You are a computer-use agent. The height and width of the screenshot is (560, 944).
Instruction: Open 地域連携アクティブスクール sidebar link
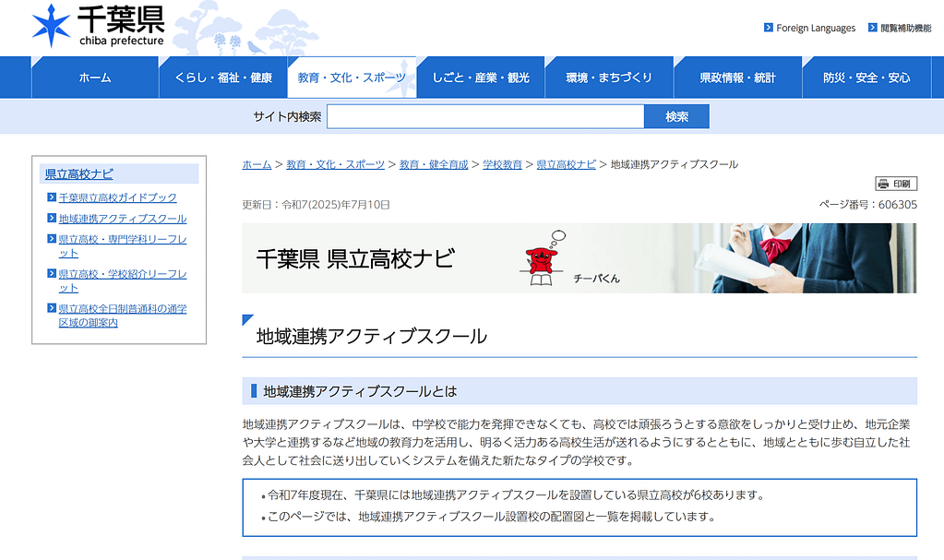click(x=123, y=219)
